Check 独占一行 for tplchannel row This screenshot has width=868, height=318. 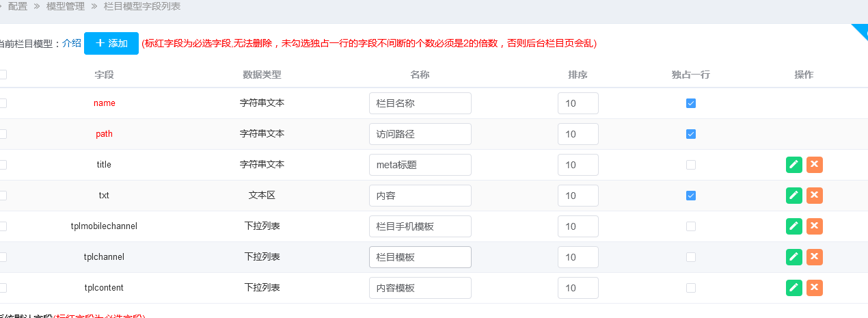691,257
